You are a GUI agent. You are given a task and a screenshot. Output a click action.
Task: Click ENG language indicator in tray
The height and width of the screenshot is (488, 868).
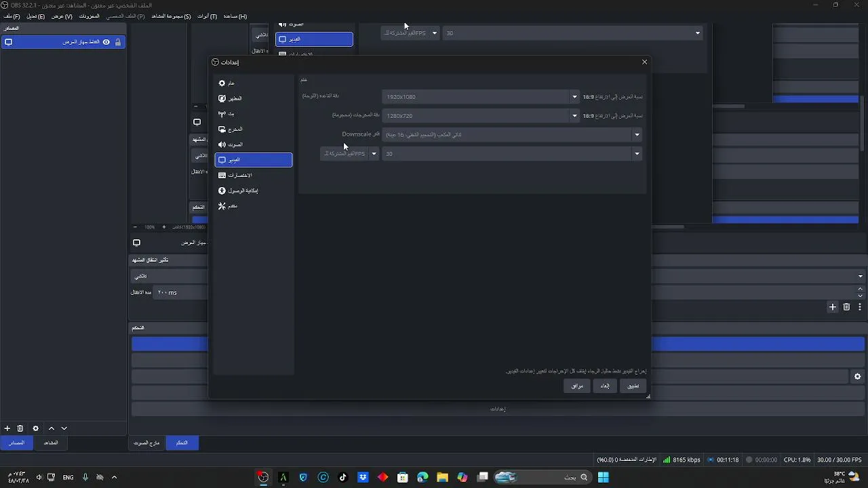coord(68,477)
